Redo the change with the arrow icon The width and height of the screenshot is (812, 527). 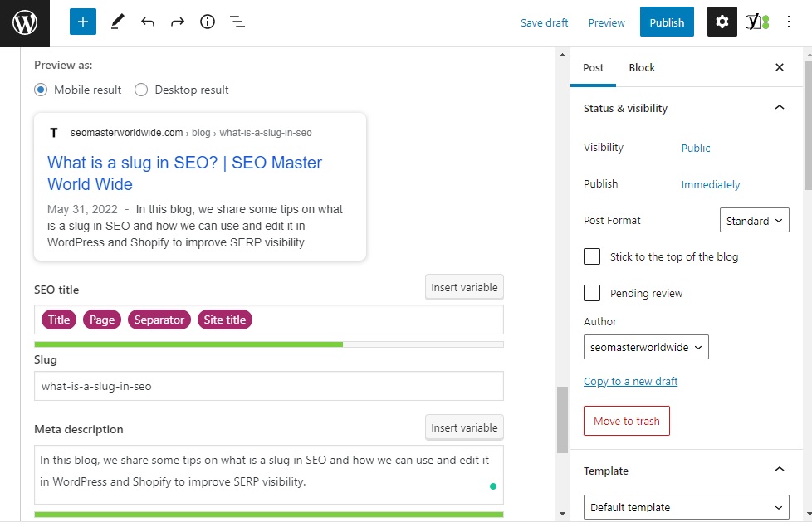click(x=178, y=22)
